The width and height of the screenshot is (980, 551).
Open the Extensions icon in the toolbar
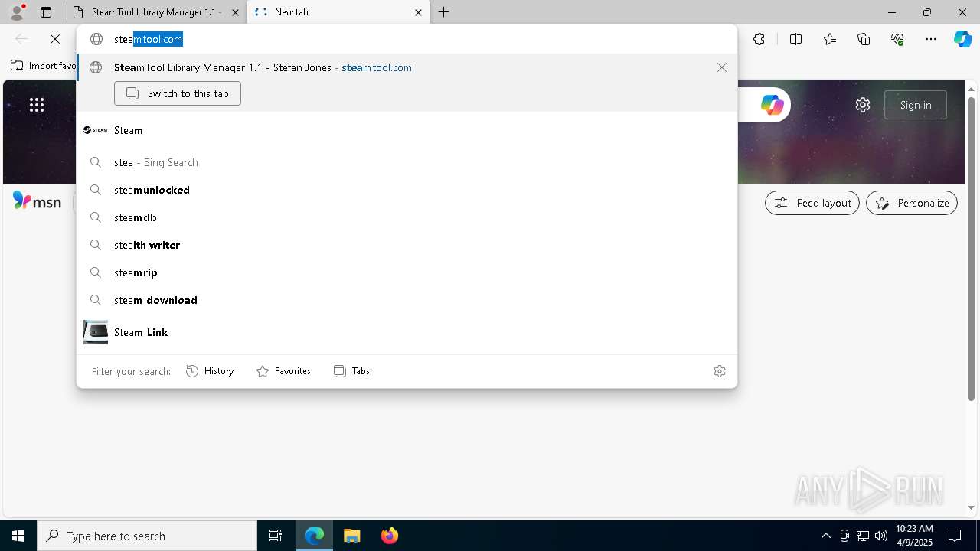[x=759, y=39]
